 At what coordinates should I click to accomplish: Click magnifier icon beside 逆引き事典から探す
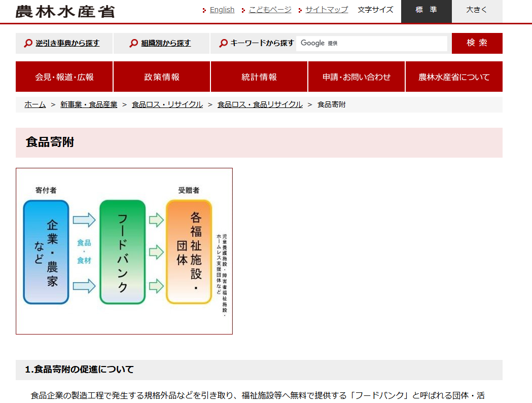pyautogui.click(x=28, y=44)
